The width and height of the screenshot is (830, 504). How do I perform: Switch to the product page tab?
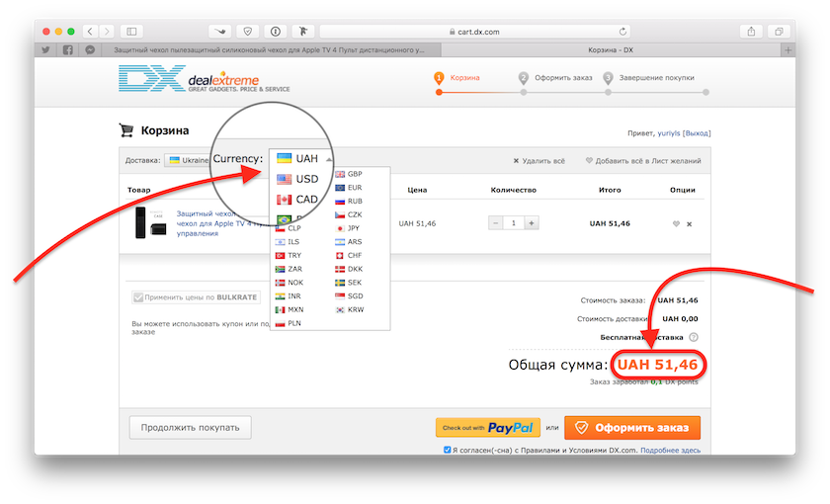click(x=270, y=49)
